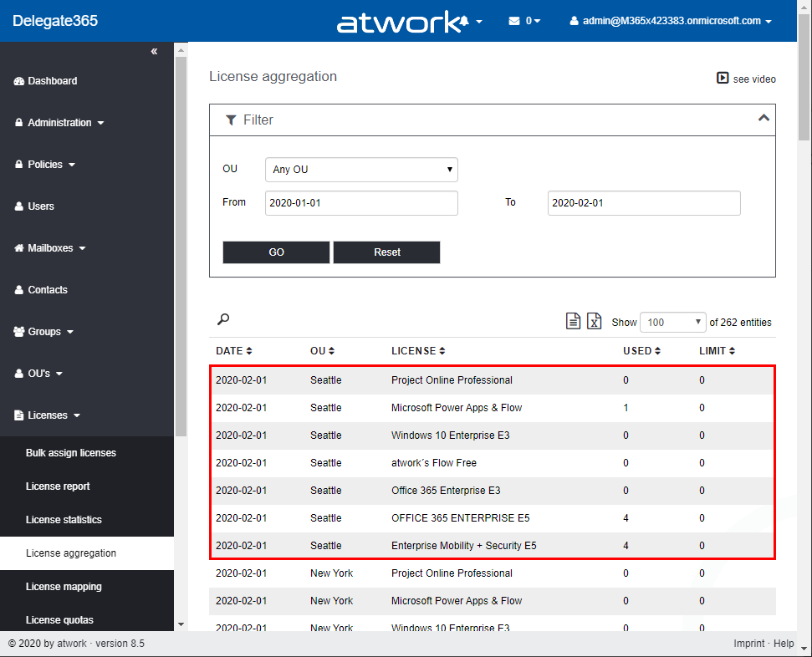Open the 'Any OU' dropdown
The width and height of the screenshot is (812, 657).
coord(361,170)
